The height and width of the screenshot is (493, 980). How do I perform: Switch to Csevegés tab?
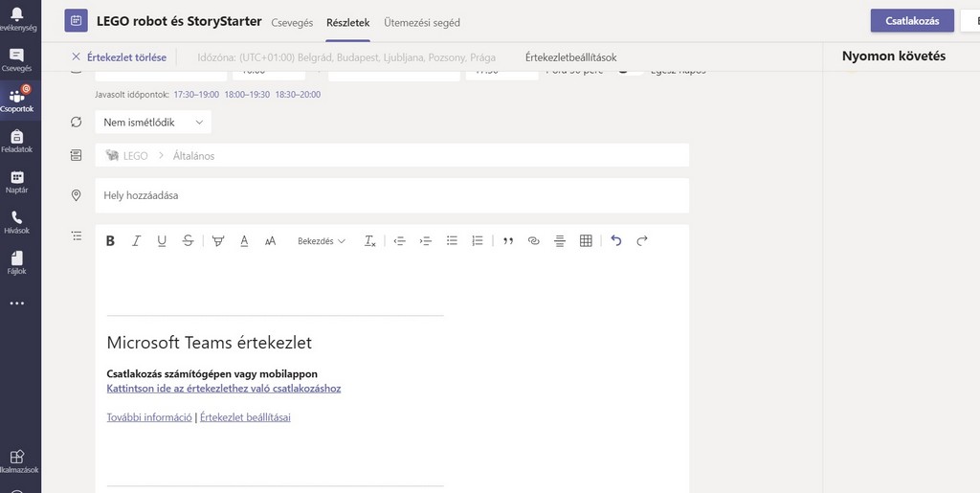pyautogui.click(x=292, y=22)
